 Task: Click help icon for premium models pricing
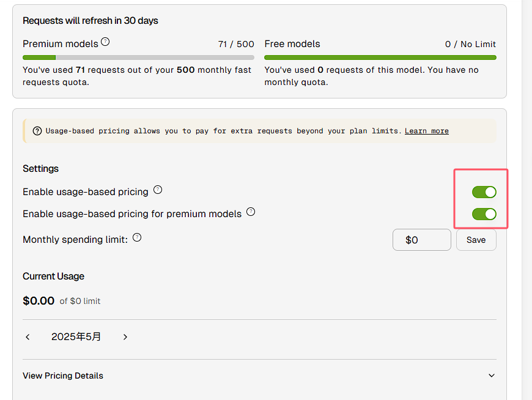[251, 212]
